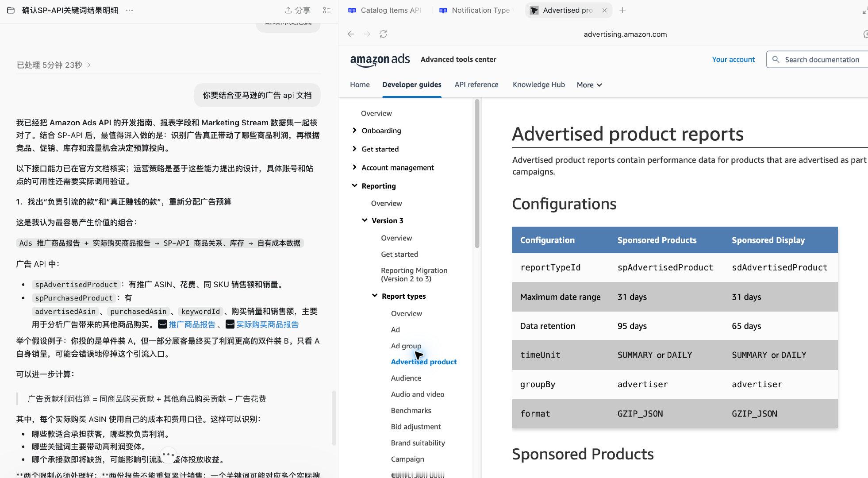
Task: Open the Ad group report type page
Action: click(406, 346)
